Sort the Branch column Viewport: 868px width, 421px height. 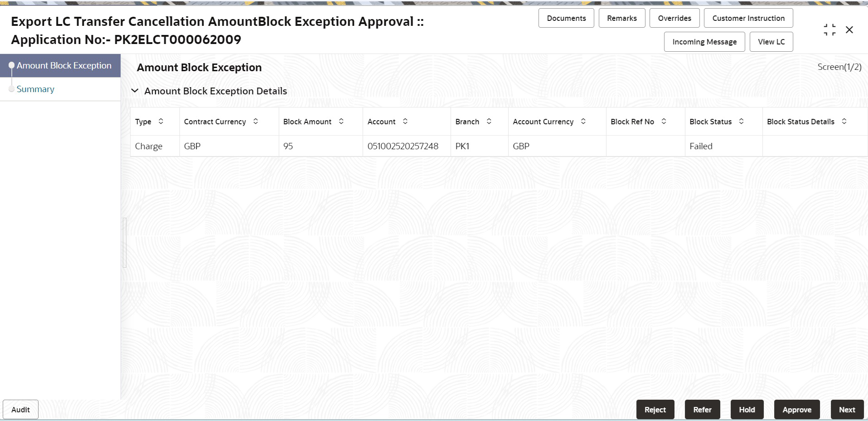[489, 121]
